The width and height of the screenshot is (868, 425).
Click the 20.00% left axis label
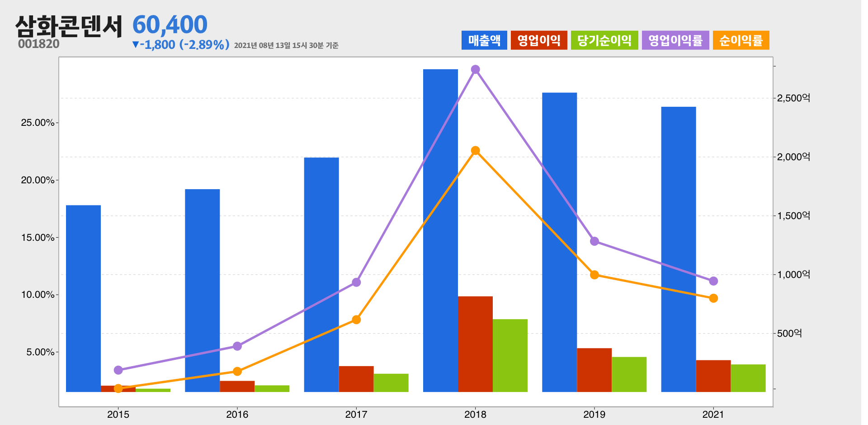(x=38, y=180)
